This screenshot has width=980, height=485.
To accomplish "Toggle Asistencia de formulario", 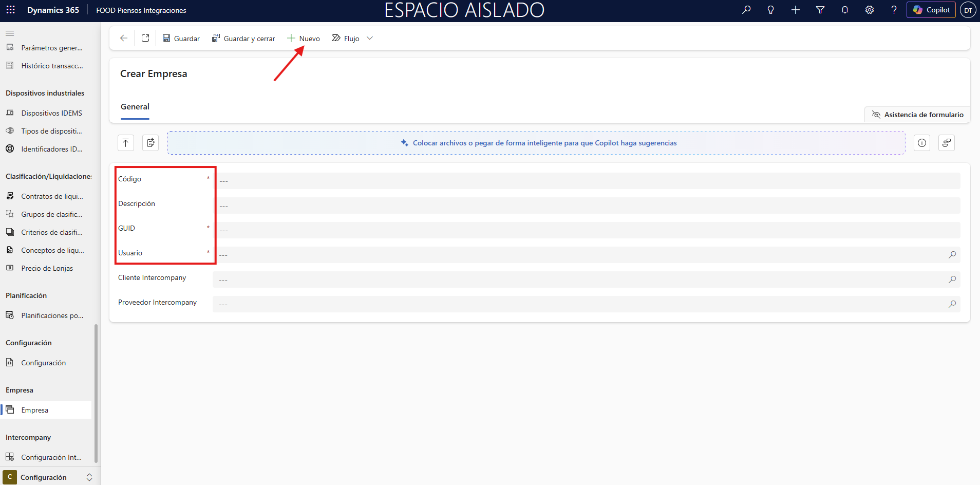I will coord(917,115).
